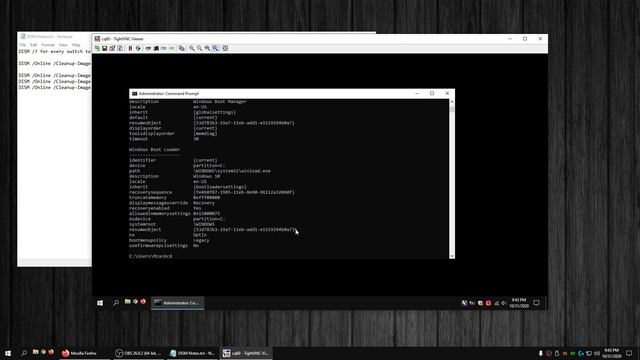The width and height of the screenshot is (640, 360).
Task: Click the TightVNC Viewer title bar icon
Action: coord(97,39)
